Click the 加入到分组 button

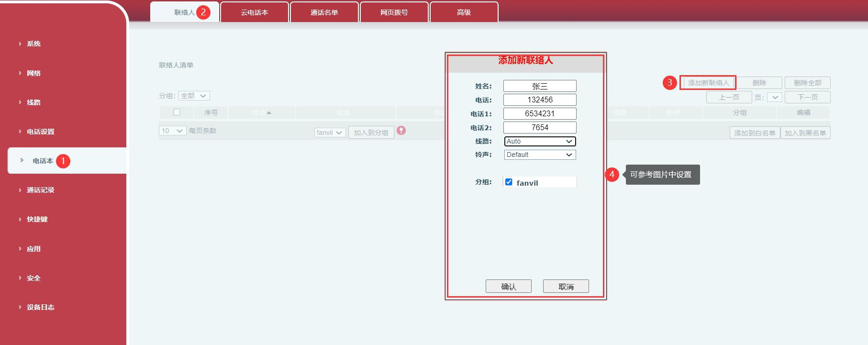click(371, 133)
